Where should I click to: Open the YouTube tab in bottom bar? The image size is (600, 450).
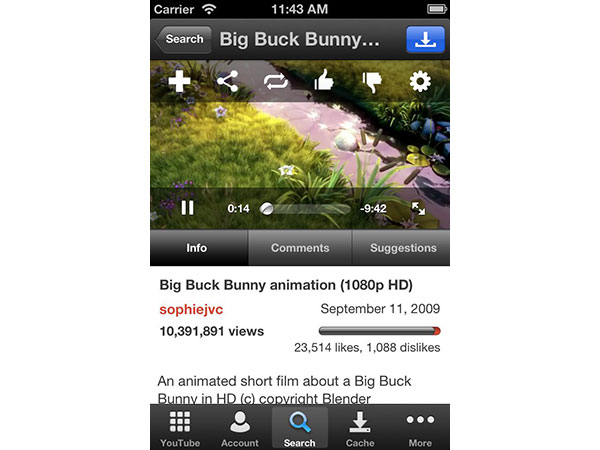180,429
